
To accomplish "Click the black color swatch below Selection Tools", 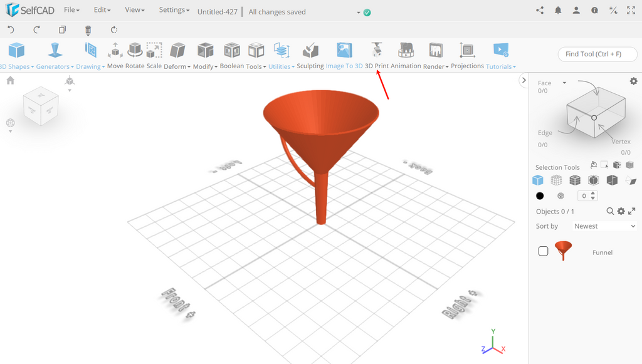I will pos(539,195).
